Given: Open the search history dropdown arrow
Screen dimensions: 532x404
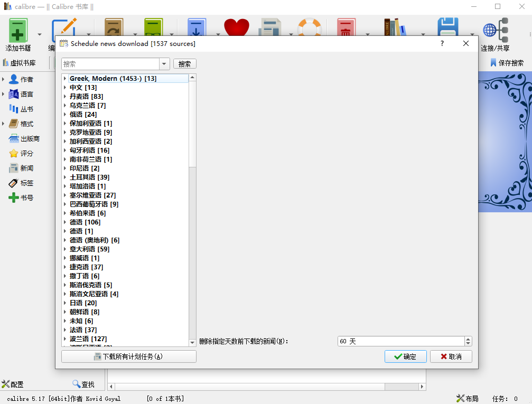Looking at the screenshot, I should [x=164, y=64].
